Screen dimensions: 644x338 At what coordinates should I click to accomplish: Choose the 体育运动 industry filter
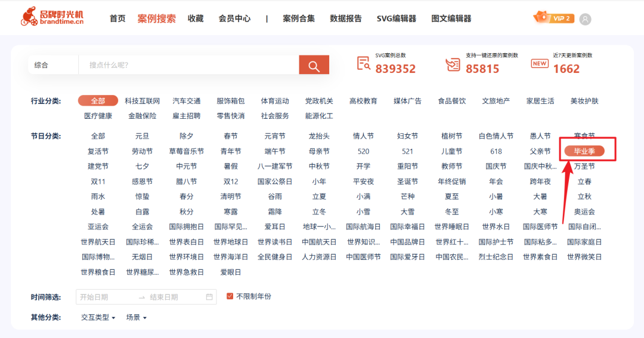(x=275, y=101)
